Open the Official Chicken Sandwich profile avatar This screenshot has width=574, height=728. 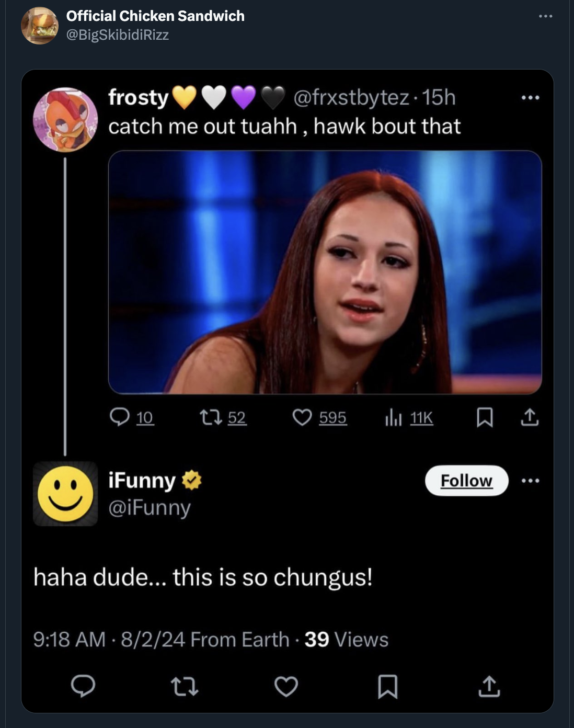40,25
